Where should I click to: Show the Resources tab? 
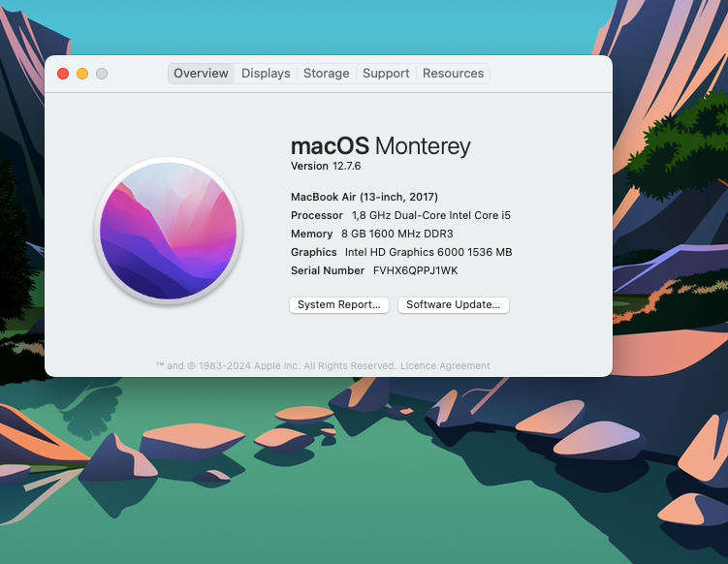(x=453, y=74)
